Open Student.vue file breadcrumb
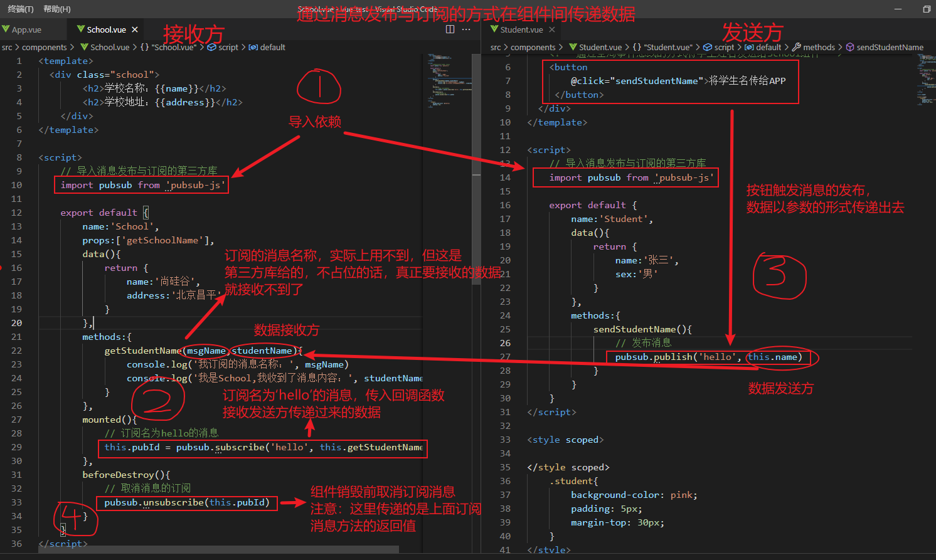This screenshot has width=936, height=560. (x=595, y=47)
